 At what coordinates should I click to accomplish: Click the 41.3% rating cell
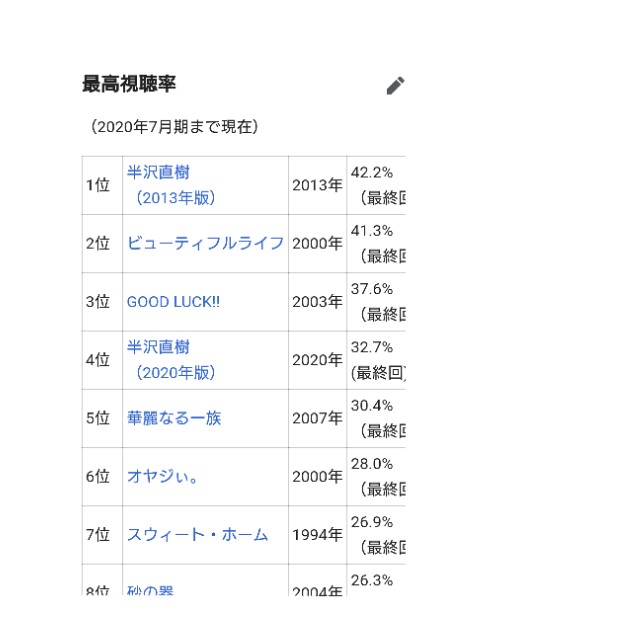click(x=376, y=244)
